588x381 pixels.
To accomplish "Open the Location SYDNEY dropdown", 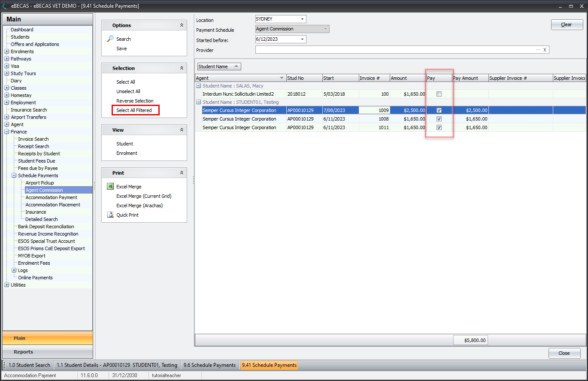I will click(302, 19).
